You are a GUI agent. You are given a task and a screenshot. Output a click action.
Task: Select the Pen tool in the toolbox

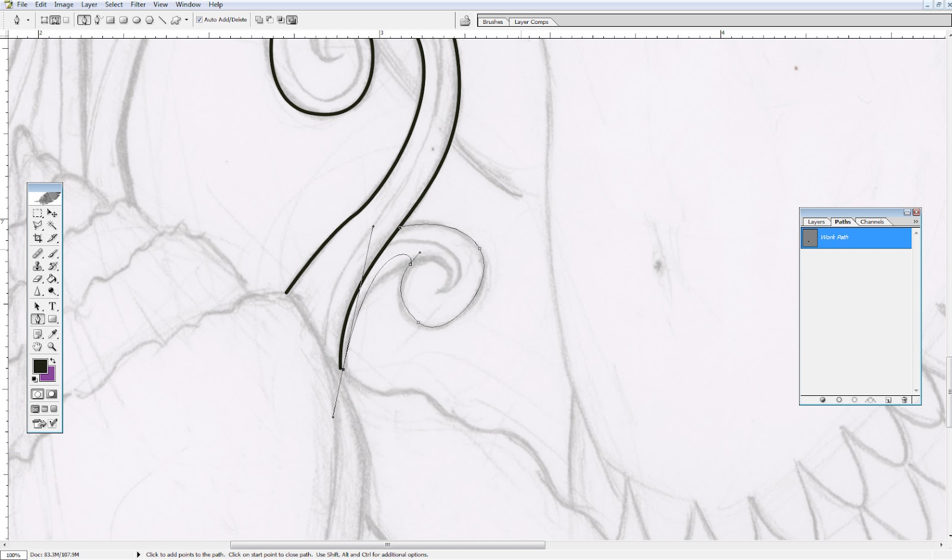point(37,319)
